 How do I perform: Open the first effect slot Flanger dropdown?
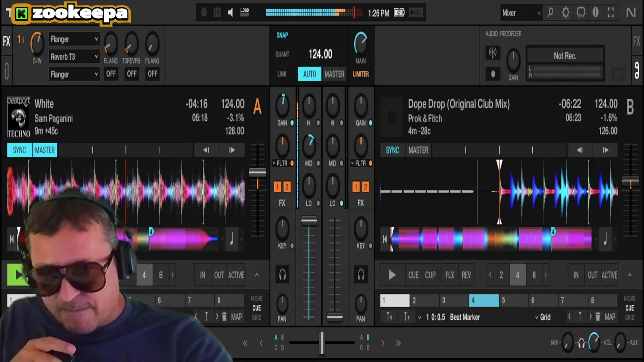(74, 39)
